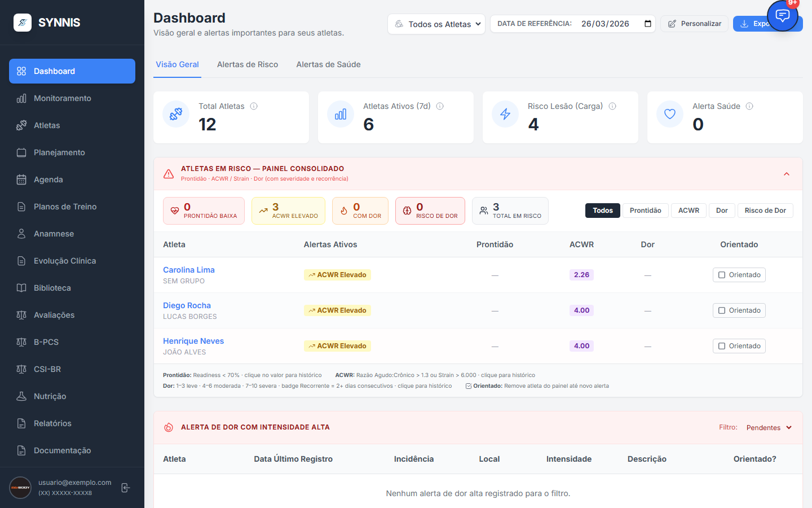Click the Relatórios file icon

click(x=21, y=423)
